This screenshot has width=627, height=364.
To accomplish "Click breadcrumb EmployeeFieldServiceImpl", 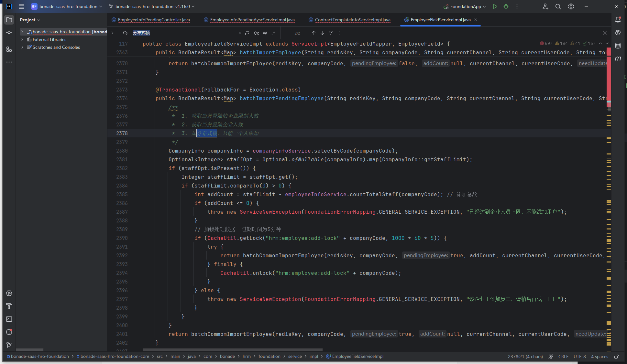I will pos(355,356).
